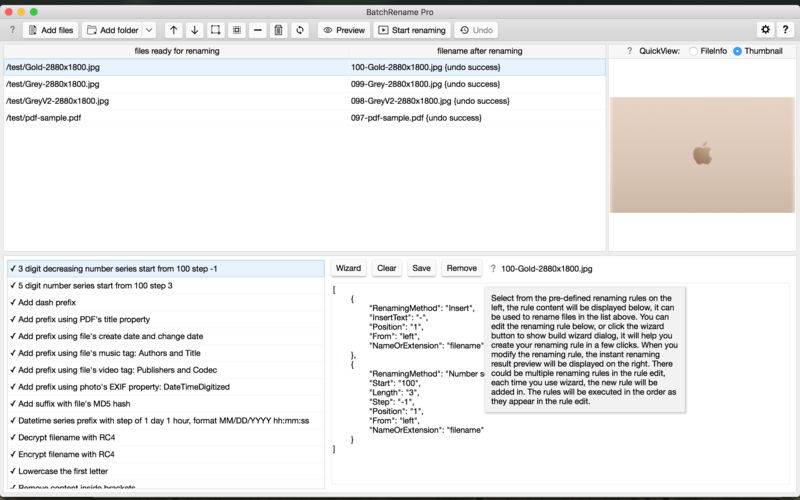Select 'Add prefix using PDF's title property'
800x500 pixels.
166,319
